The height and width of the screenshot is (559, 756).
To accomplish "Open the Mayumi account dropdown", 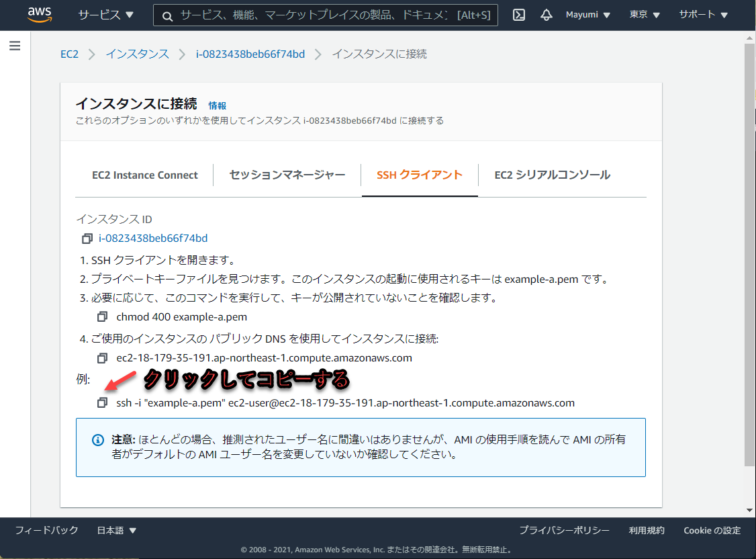I will click(x=587, y=15).
